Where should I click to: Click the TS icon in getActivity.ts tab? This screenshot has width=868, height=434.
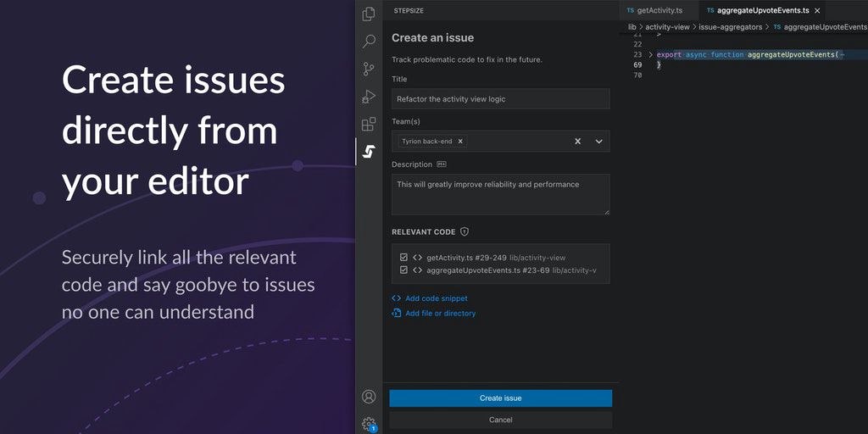[631, 10]
